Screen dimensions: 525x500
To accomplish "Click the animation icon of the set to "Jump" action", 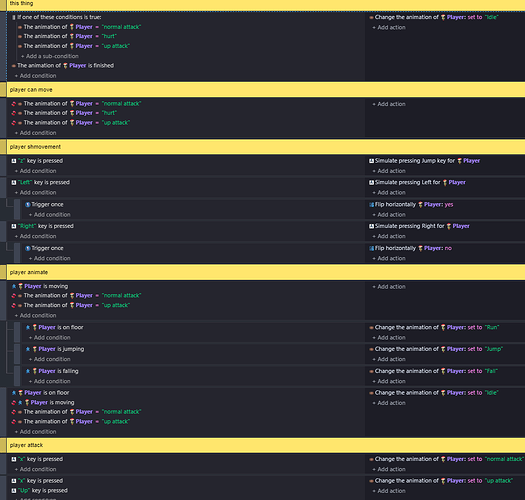I will [x=371, y=349].
